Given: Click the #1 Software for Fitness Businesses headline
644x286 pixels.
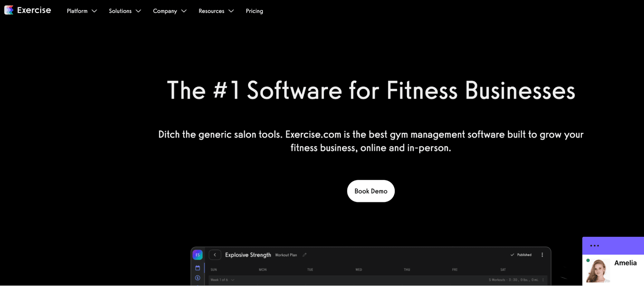Looking at the screenshot, I should pos(371,91).
